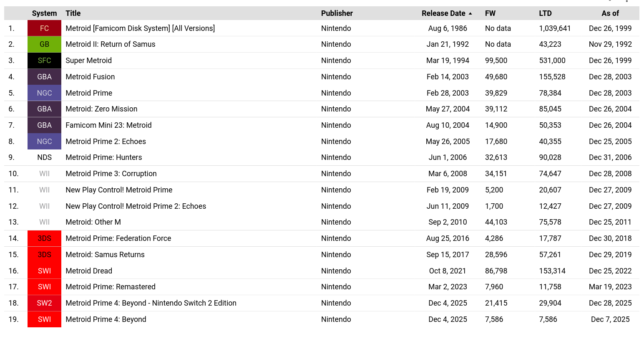Click the SW2 system badge
This screenshot has width=644, height=339.
(44, 303)
